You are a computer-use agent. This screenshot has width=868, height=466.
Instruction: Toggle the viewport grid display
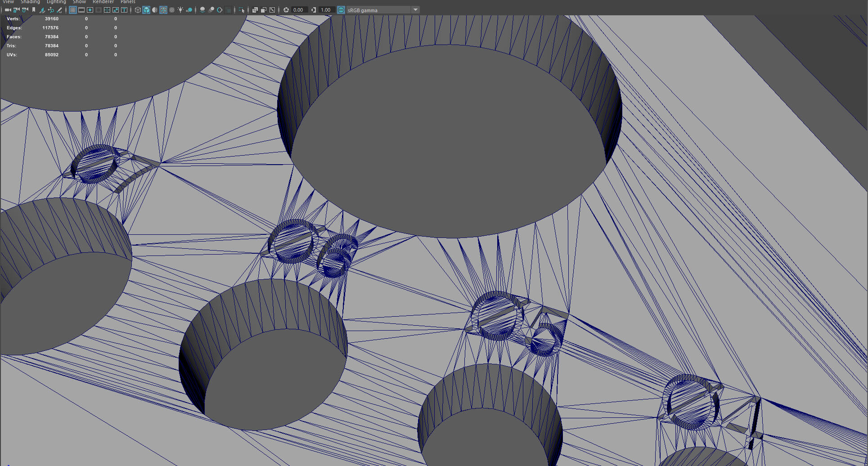(72, 10)
